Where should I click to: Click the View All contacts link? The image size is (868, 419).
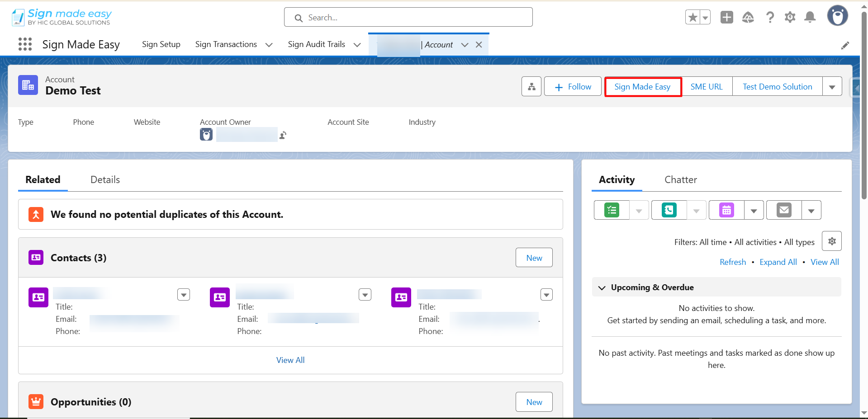[290, 360]
